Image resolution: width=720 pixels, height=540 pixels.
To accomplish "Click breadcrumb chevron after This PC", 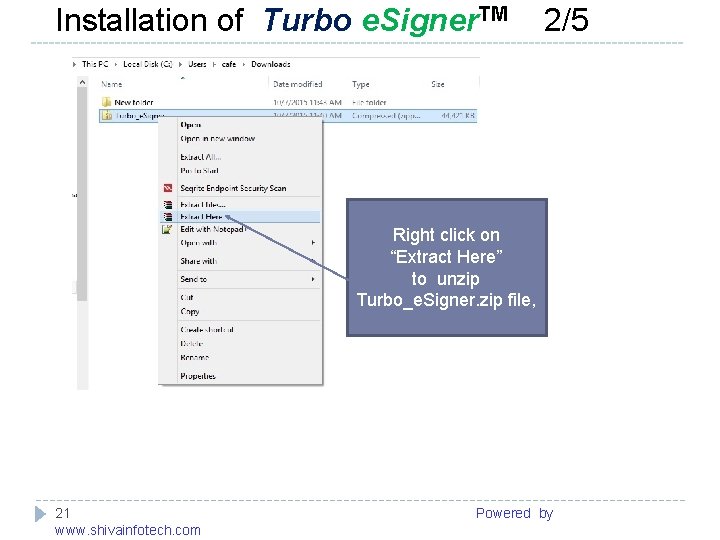I will (116, 64).
